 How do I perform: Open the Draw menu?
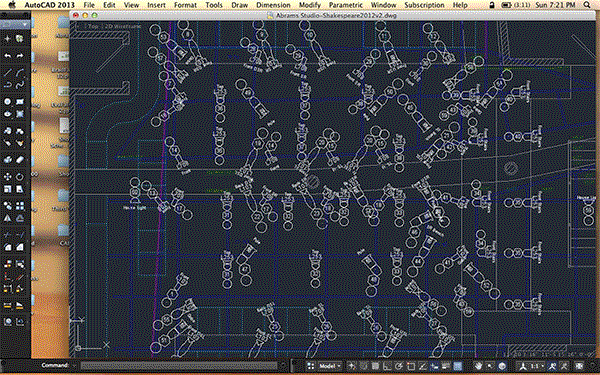tap(240, 5)
